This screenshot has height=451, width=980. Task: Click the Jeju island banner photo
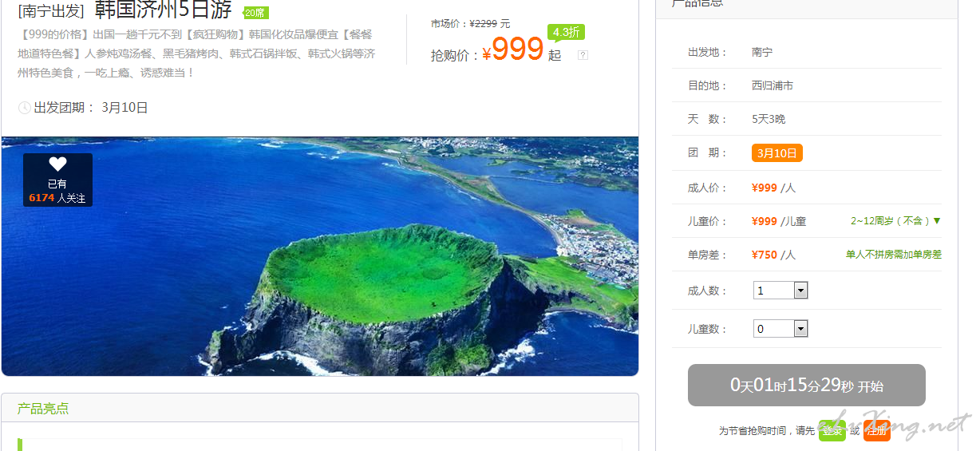click(320, 256)
